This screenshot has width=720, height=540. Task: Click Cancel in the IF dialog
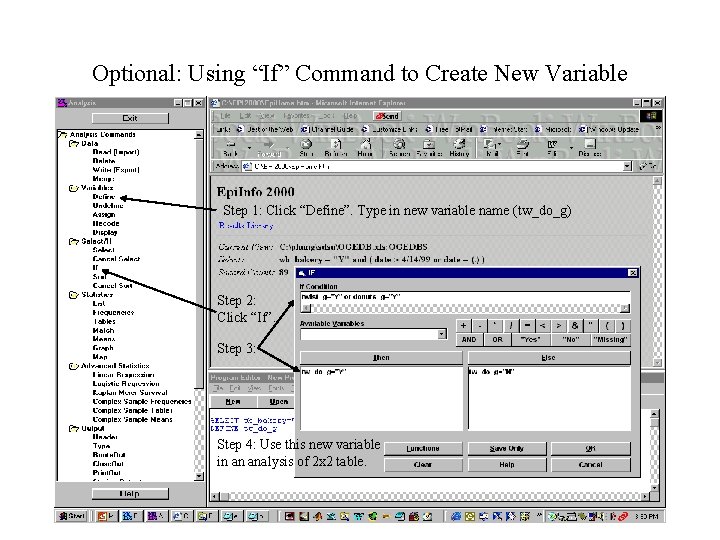pos(591,465)
